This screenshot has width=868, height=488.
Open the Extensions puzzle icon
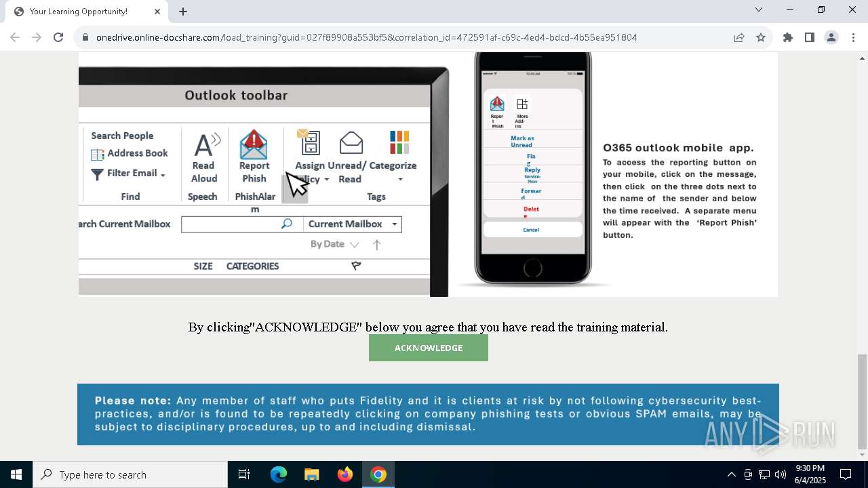click(x=788, y=37)
